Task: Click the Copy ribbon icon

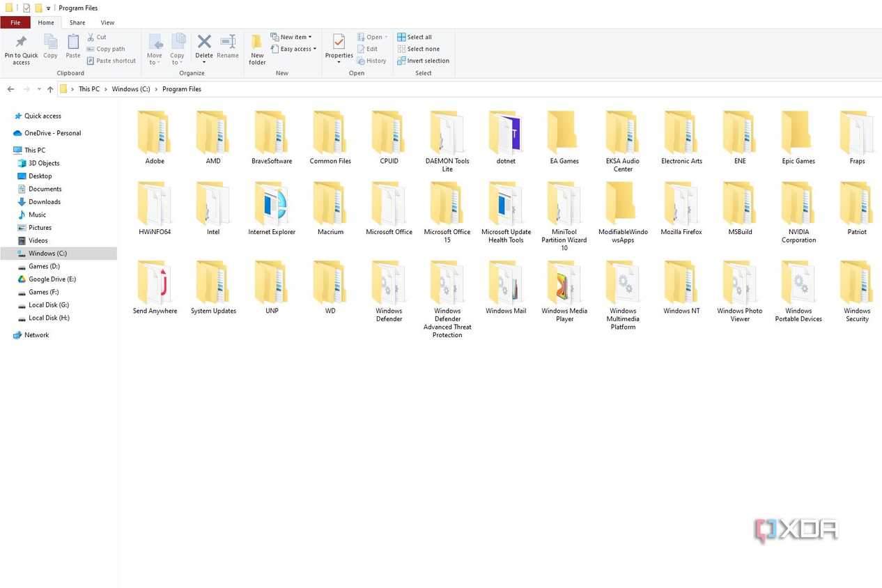Action: pos(50,42)
